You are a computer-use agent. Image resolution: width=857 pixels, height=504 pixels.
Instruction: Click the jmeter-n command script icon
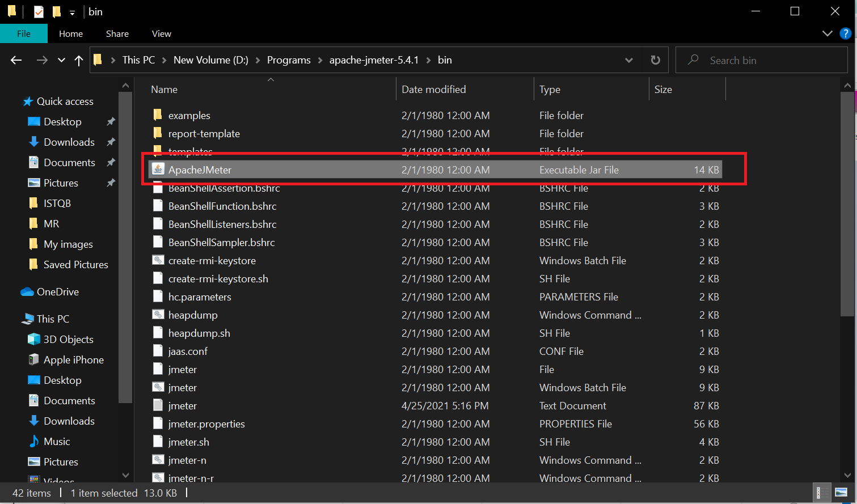tap(158, 460)
